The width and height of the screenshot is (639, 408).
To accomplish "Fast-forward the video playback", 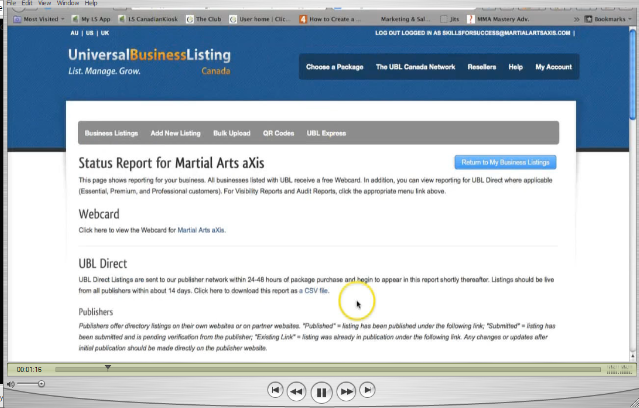I will tap(347, 392).
